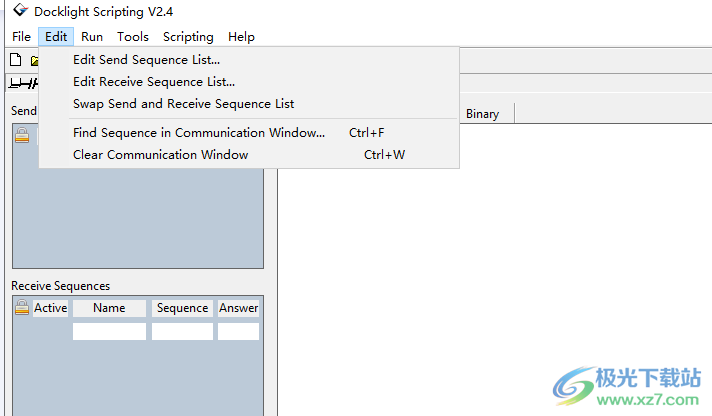The width and height of the screenshot is (712, 416).
Task: Switch to the Binary tab
Action: [482, 114]
